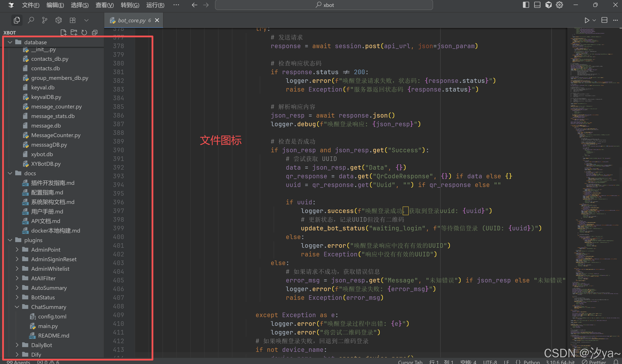Image resolution: width=622 pixels, height=364 pixels.
Task: Open the Source Control branch icon
Action: tap(45, 20)
